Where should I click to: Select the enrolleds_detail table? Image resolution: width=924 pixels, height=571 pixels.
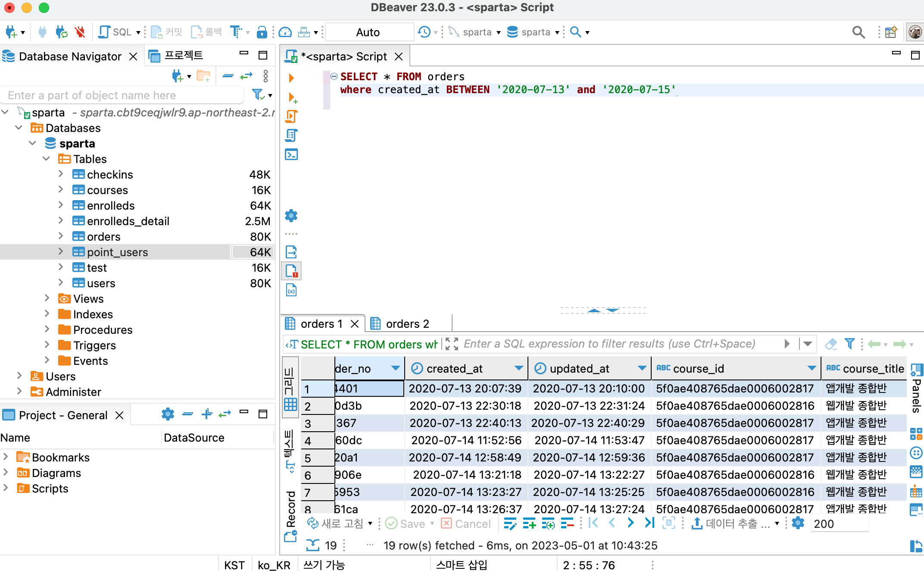[128, 221]
